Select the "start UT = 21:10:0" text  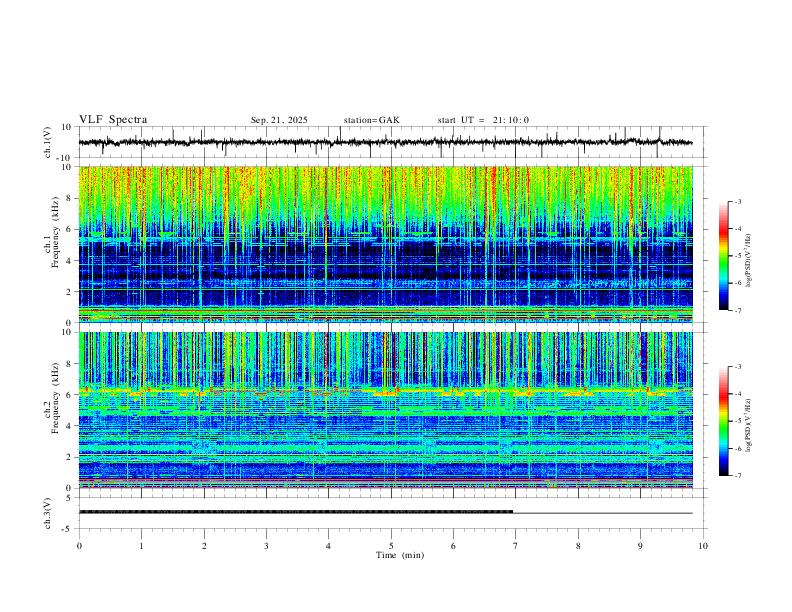pos(483,120)
